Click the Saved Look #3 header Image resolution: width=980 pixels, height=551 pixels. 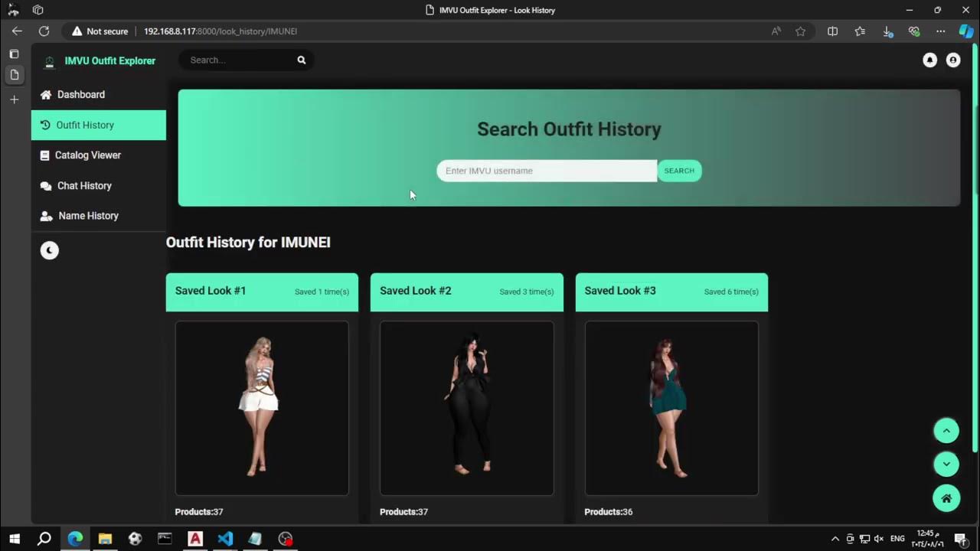pyautogui.click(x=671, y=292)
